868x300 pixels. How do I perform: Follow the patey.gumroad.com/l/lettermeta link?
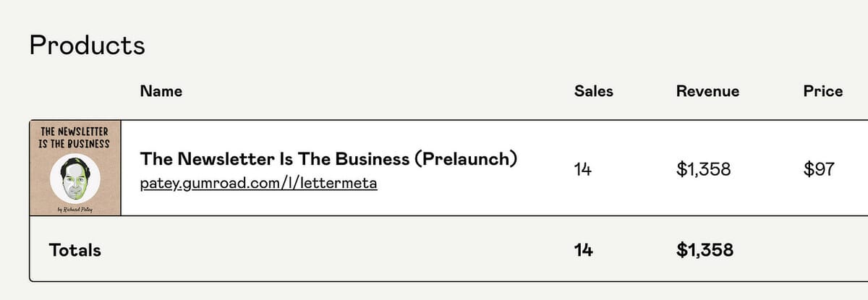coord(258,183)
